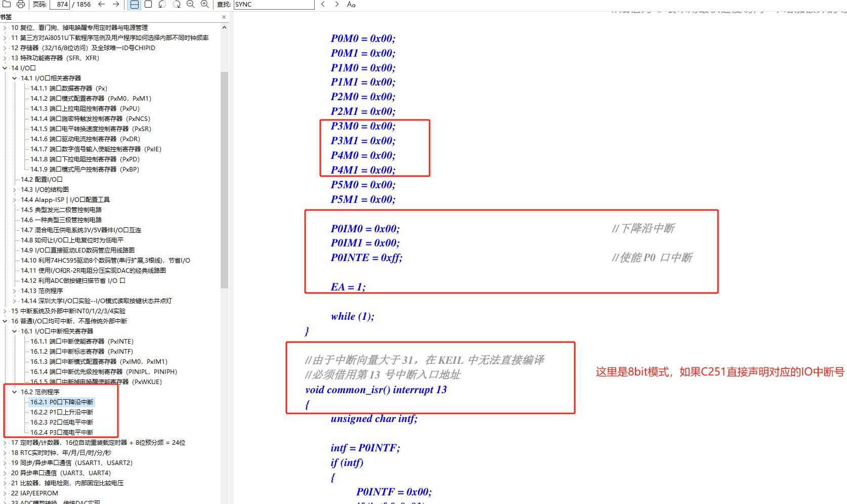
Task: Open bookmark 14.7 混合电压供电系统
Action: point(81,230)
